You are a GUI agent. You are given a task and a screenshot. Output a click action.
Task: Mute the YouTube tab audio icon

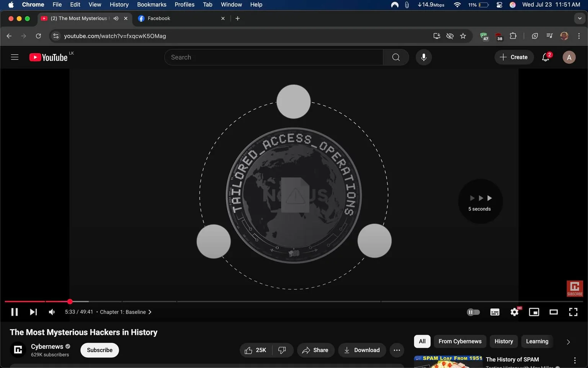[116, 18]
